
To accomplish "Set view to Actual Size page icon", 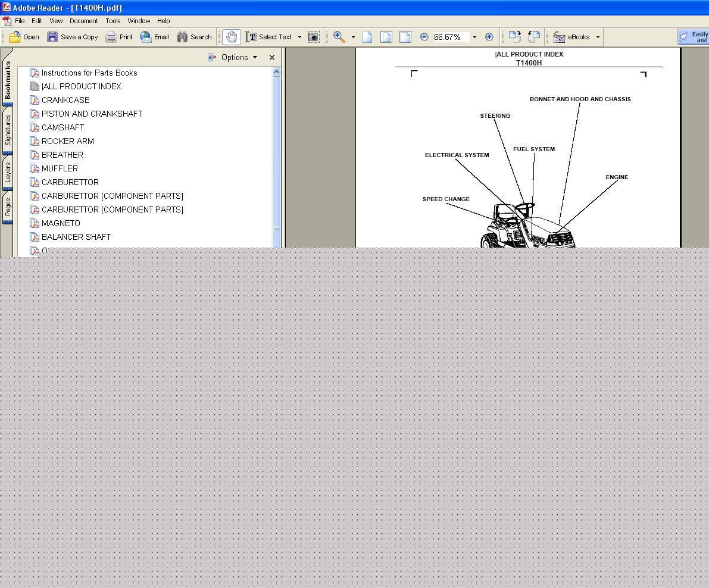I will pos(367,37).
